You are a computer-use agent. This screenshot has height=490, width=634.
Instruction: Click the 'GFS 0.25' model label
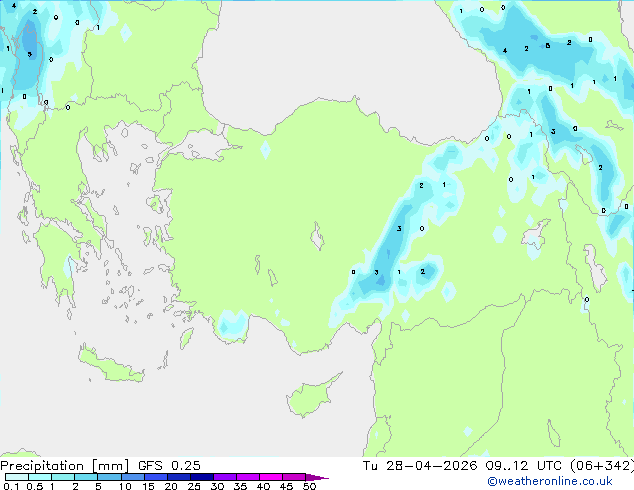coord(169,466)
